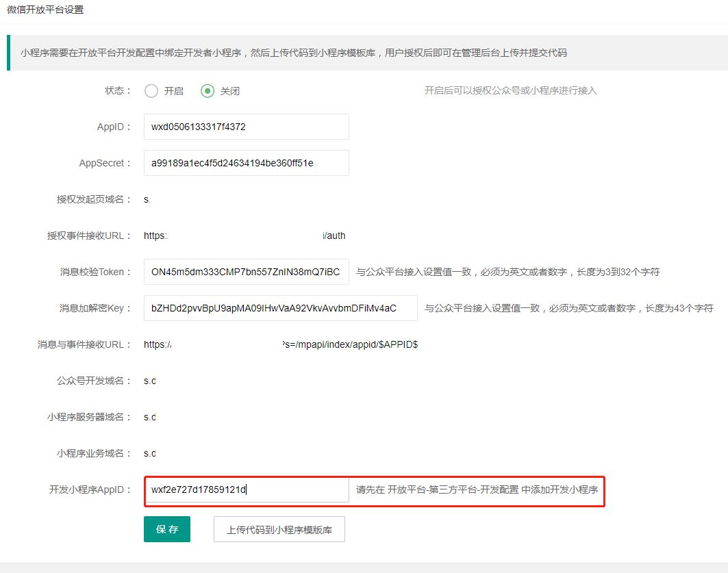Focus the AppSecret text box

click(246, 163)
